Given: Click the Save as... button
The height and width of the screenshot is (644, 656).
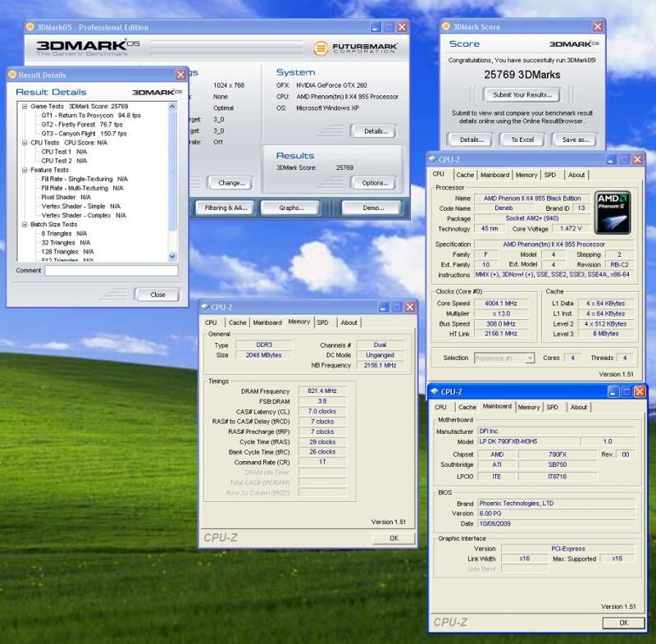Looking at the screenshot, I should (x=576, y=139).
